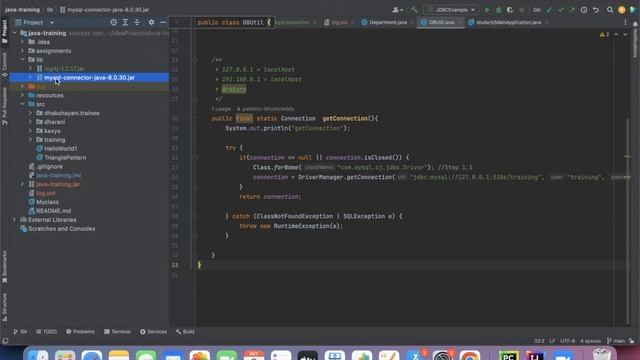Run the JDBCExample configuration with Run button
The image size is (640, 360).
pos(487,10)
